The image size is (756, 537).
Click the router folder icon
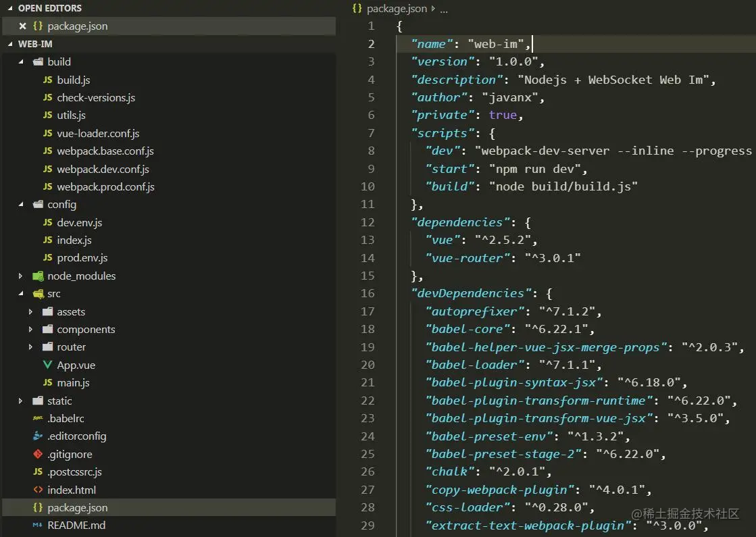tap(47, 347)
